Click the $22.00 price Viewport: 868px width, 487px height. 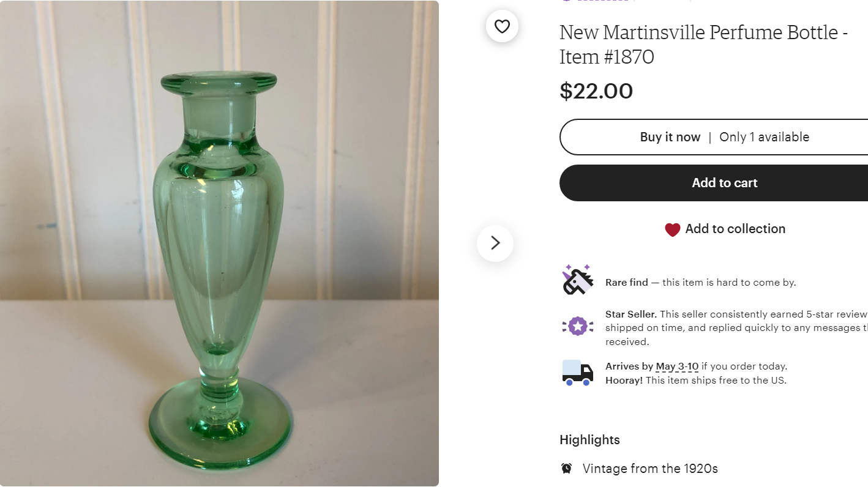click(596, 91)
